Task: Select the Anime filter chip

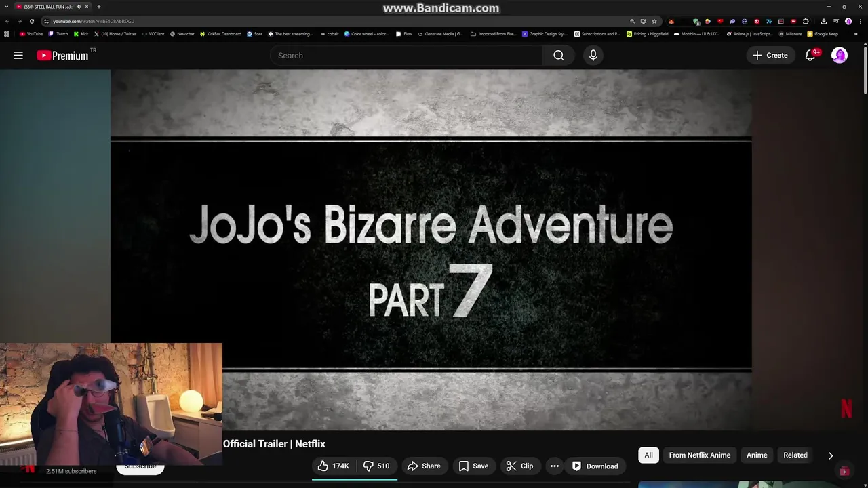Action: [x=757, y=455]
